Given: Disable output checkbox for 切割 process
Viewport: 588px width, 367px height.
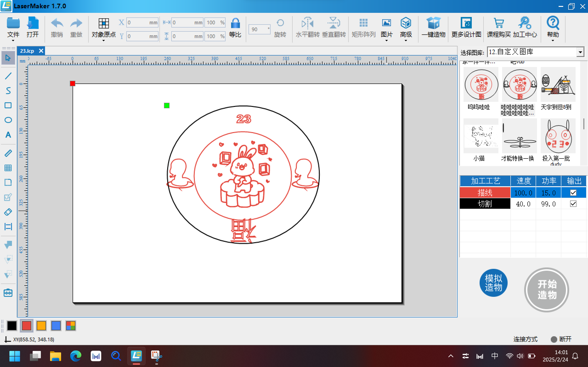Looking at the screenshot, I should click(x=573, y=204).
